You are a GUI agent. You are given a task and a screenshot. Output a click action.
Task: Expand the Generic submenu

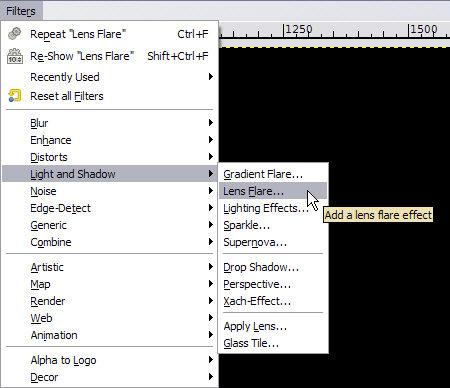(110, 225)
